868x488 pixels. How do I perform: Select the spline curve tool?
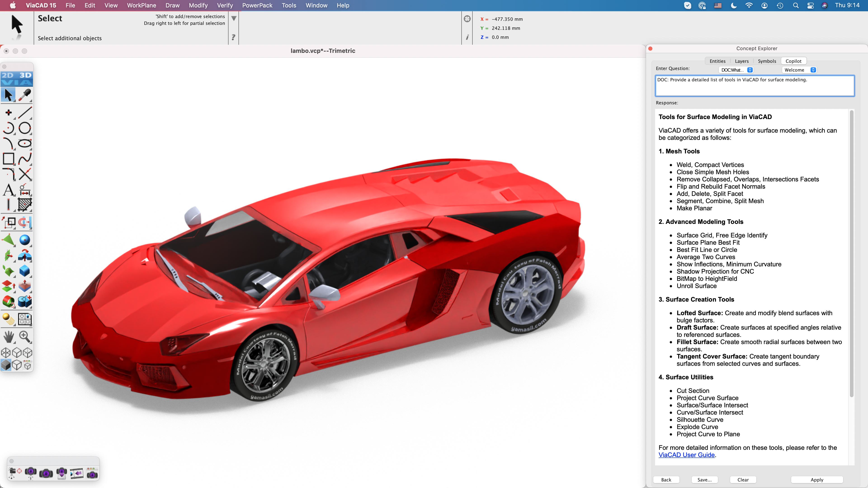[x=25, y=158]
